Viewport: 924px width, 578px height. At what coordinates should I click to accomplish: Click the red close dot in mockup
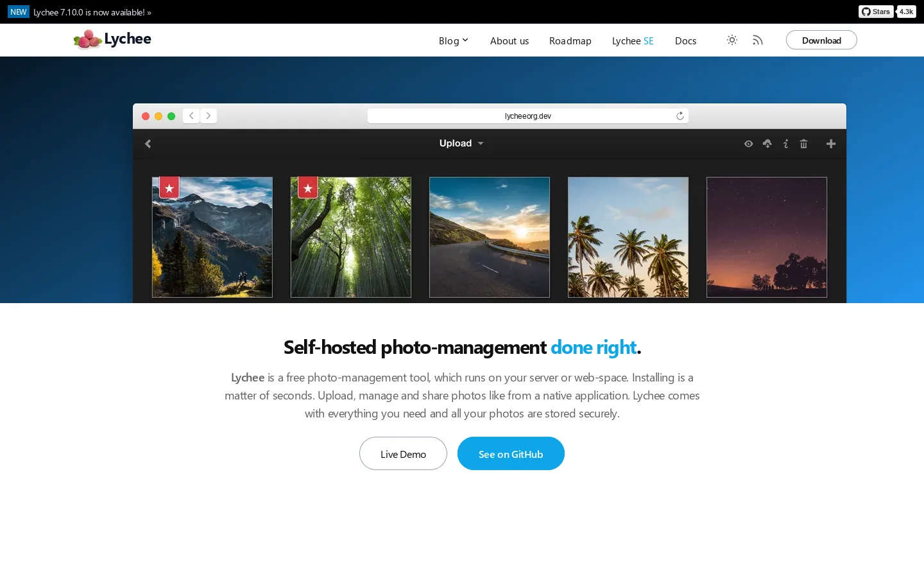pyautogui.click(x=146, y=116)
